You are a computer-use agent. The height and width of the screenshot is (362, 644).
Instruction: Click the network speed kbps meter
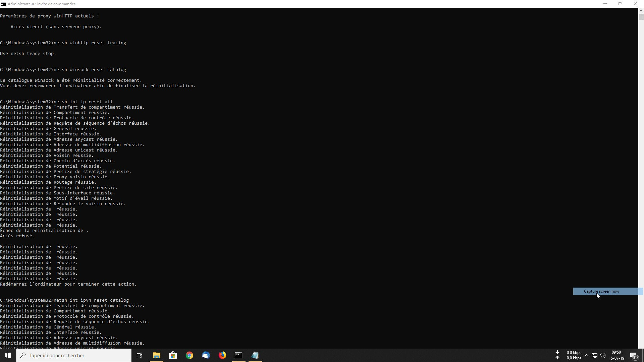[574, 355]
